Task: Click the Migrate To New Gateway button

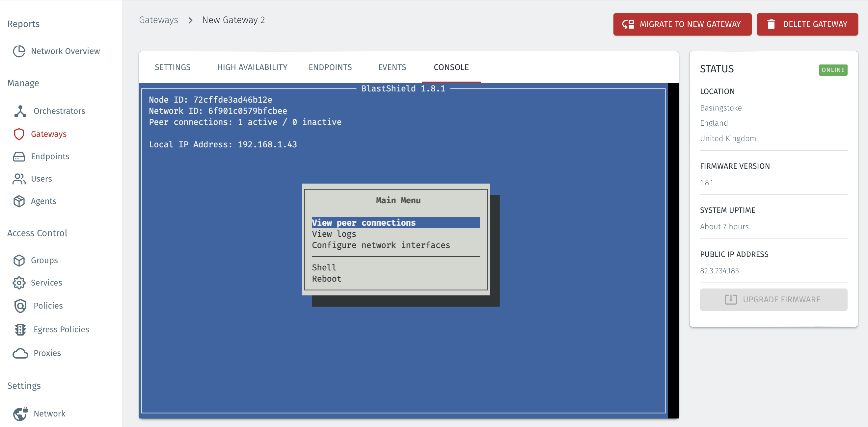Action: click(x=682, y=24)
